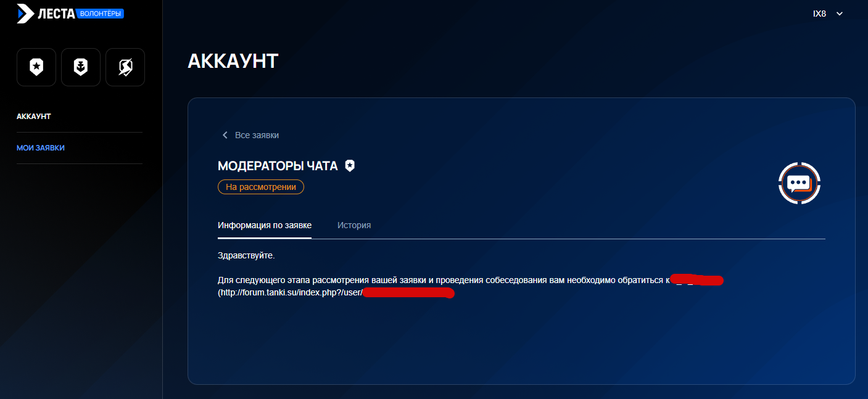868x399 pixels.
Task: Open the АККАУНТ sidebar section
Action: coord(34,117)
